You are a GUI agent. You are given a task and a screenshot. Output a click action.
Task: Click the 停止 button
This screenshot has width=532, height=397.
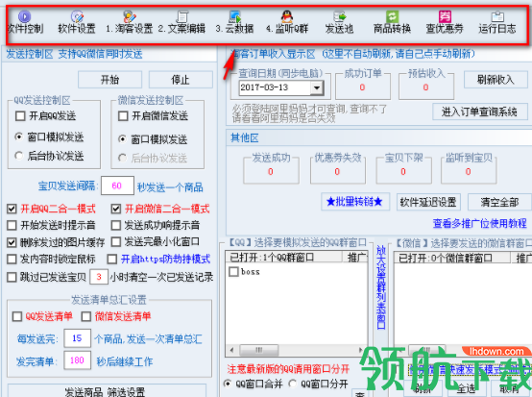[x=181, y=80]
